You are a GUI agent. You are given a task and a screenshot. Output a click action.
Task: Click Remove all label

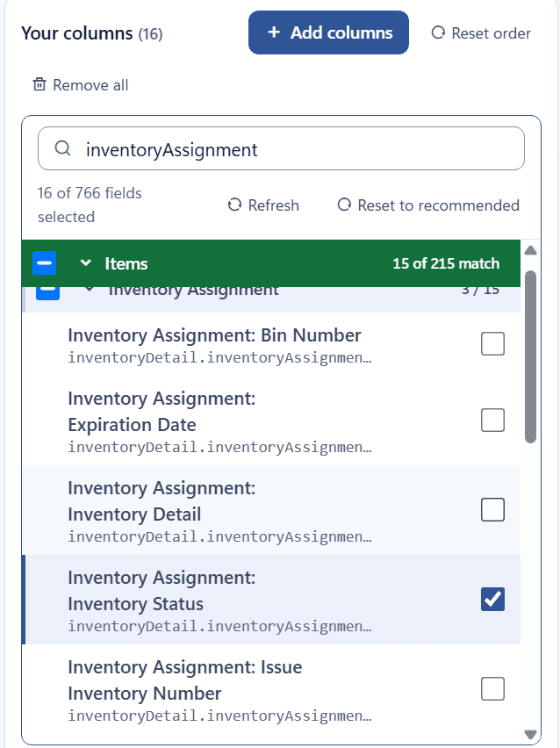(x=90, y=85)
